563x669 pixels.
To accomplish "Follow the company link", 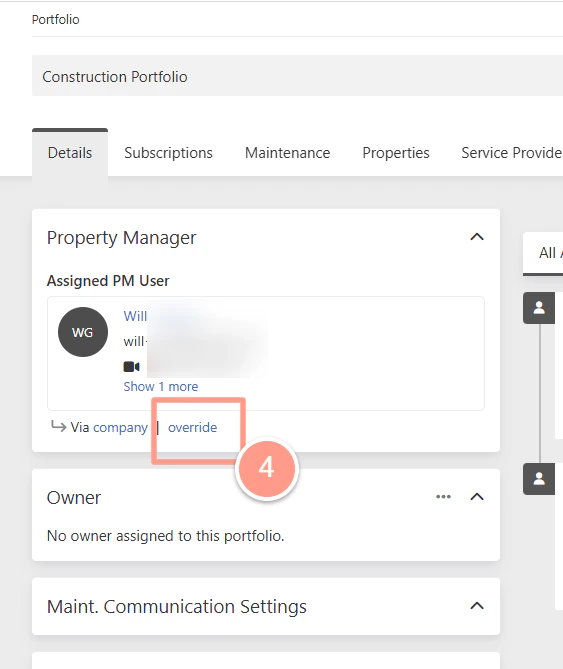I will tap(120, 428).
